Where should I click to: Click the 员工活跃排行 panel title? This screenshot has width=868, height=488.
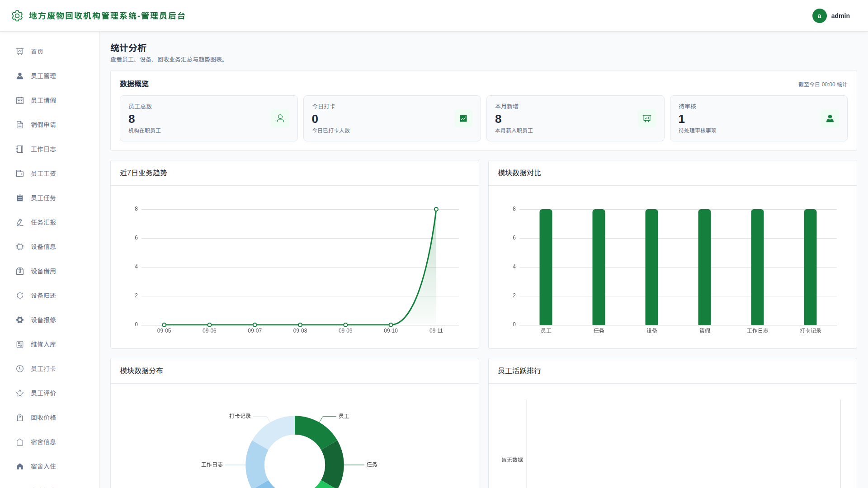519,371
